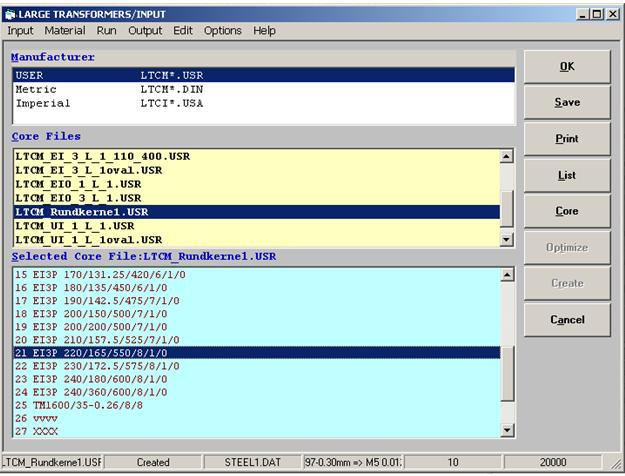Click status bar STEEL1.DAT field
Screen dimensions: 625x476
pos(252,462)
